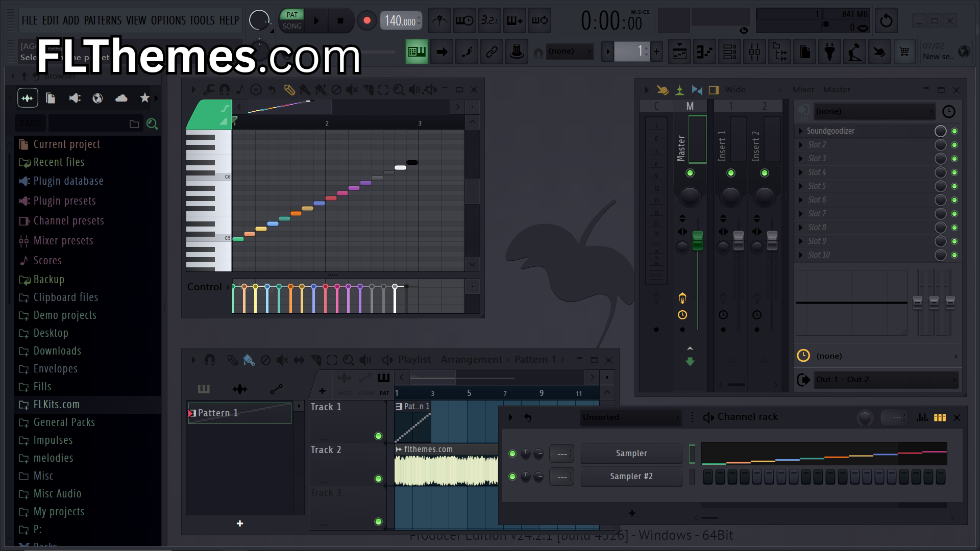Select the Paint brush tool in Piano roll
Screen dimensions: 980x551
305,90
